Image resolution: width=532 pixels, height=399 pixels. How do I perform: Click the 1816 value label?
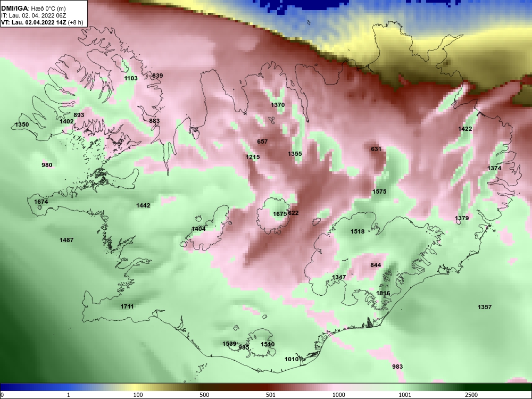coord(383,293)
